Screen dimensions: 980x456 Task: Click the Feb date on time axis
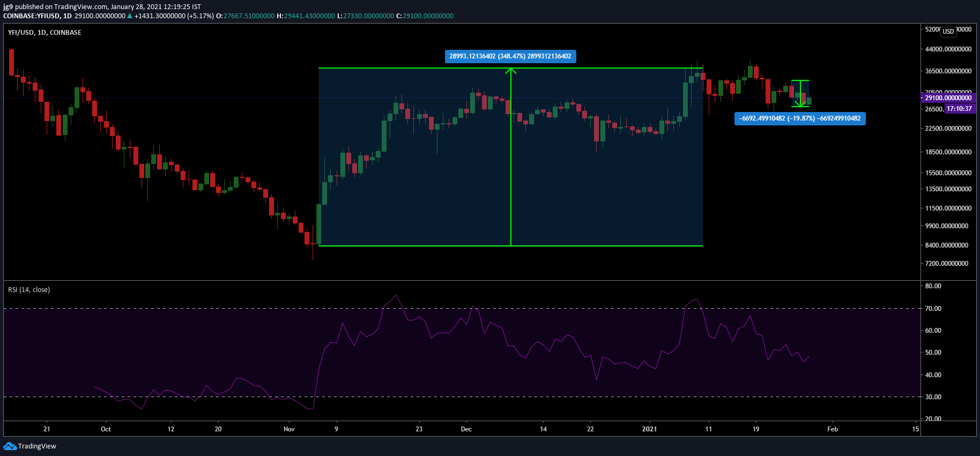tap(833, 429)
